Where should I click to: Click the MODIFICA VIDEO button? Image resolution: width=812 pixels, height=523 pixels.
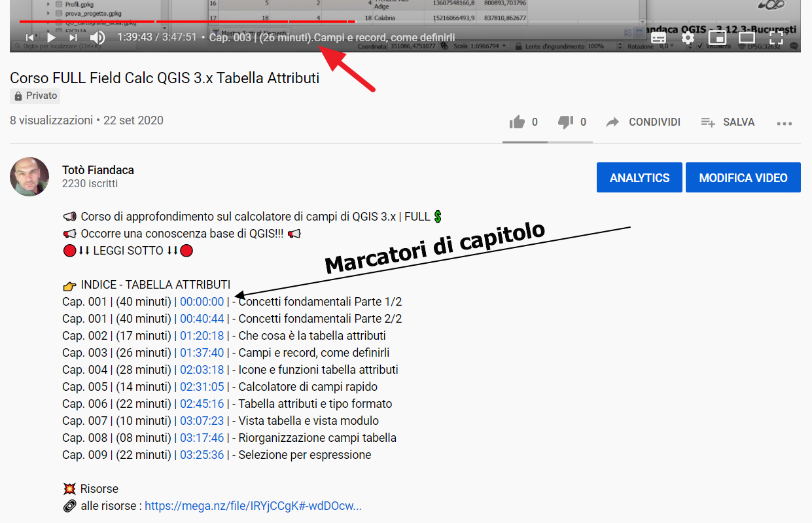[743, 178]
